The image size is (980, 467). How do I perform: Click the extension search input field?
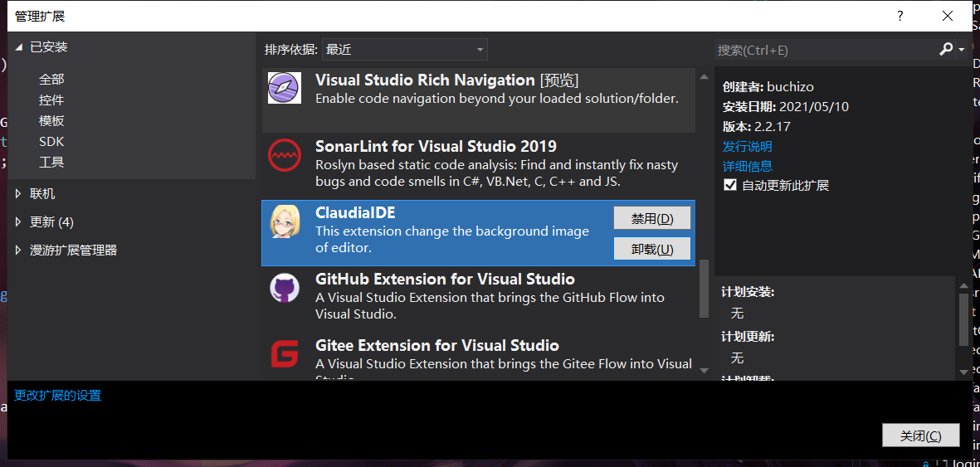[826, 50]
